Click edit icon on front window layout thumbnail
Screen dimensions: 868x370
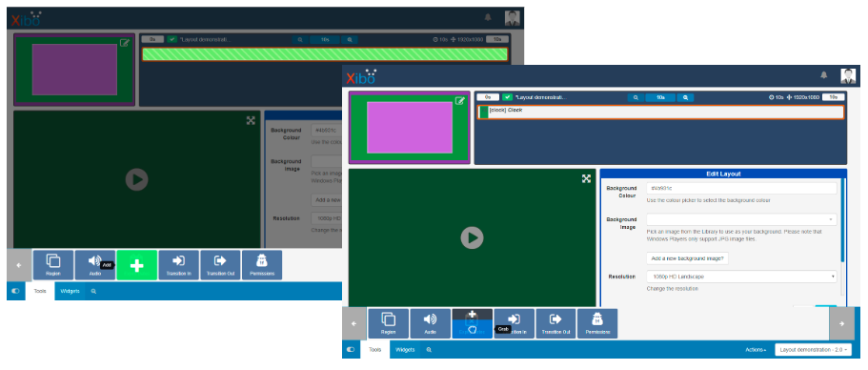point(459,101)
